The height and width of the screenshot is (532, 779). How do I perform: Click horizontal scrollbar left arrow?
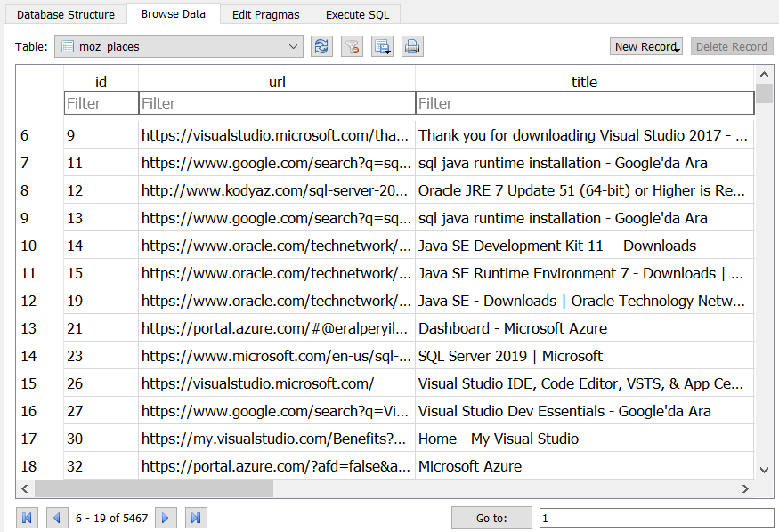point(25,488)
